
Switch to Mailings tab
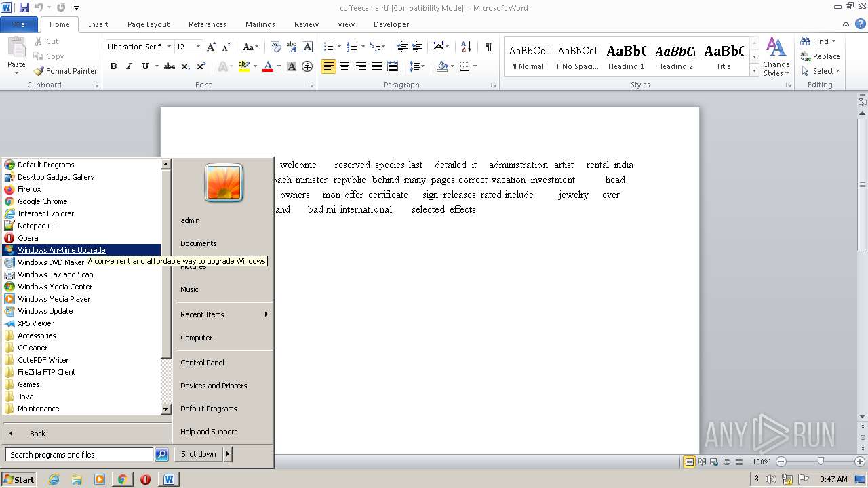(x=260, y=24)
